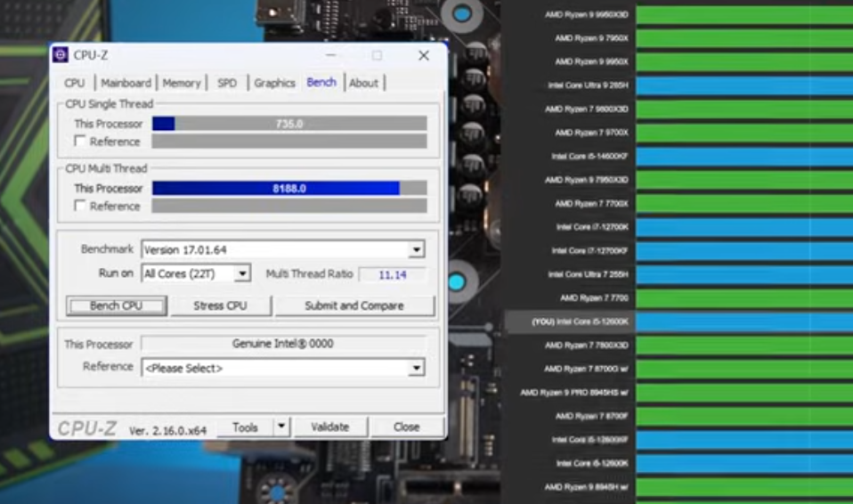Select AMD Ryzen 7 8700F chart label

click(591, 416)
